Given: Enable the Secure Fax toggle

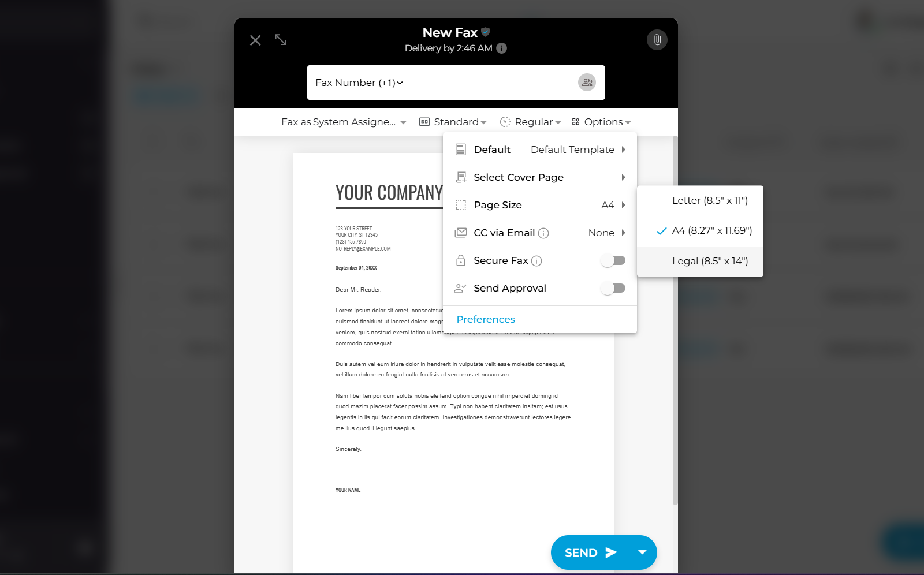Looking at the screenshot, I should (x=613, y=260).
